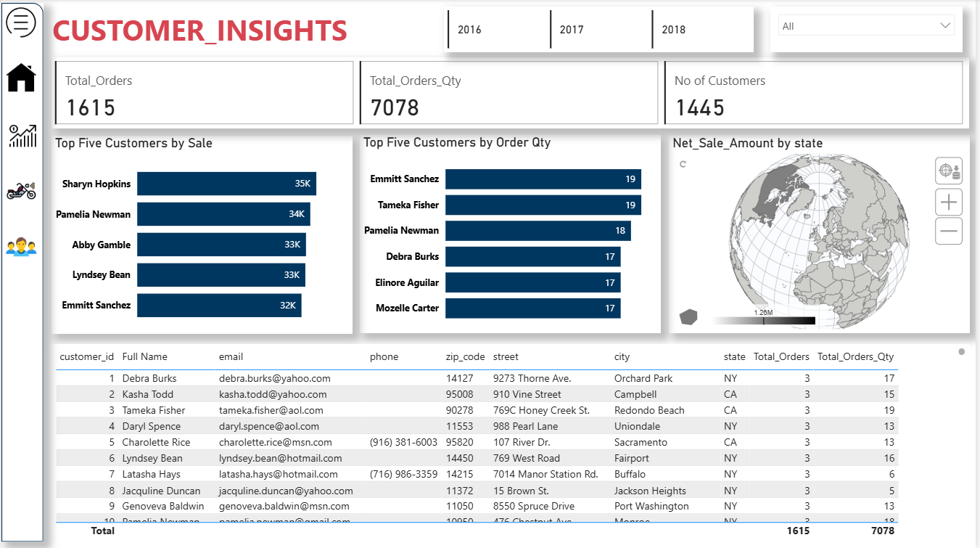Sort table by Total_Orders_Qty column header
This screenshot has width=980, height=548.
point(855,356)
